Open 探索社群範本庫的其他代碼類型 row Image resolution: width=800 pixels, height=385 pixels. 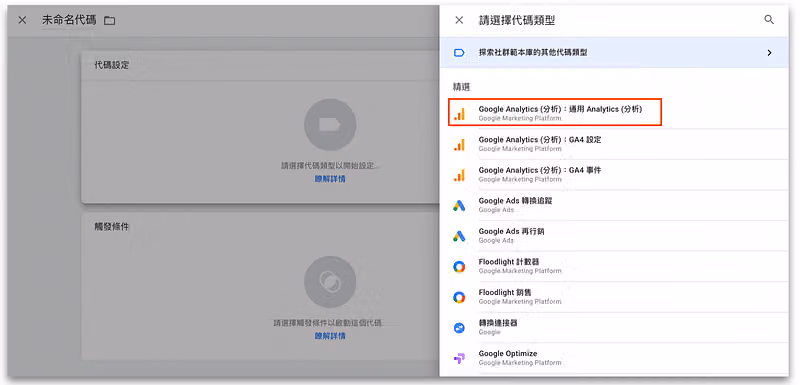point(614,53)
